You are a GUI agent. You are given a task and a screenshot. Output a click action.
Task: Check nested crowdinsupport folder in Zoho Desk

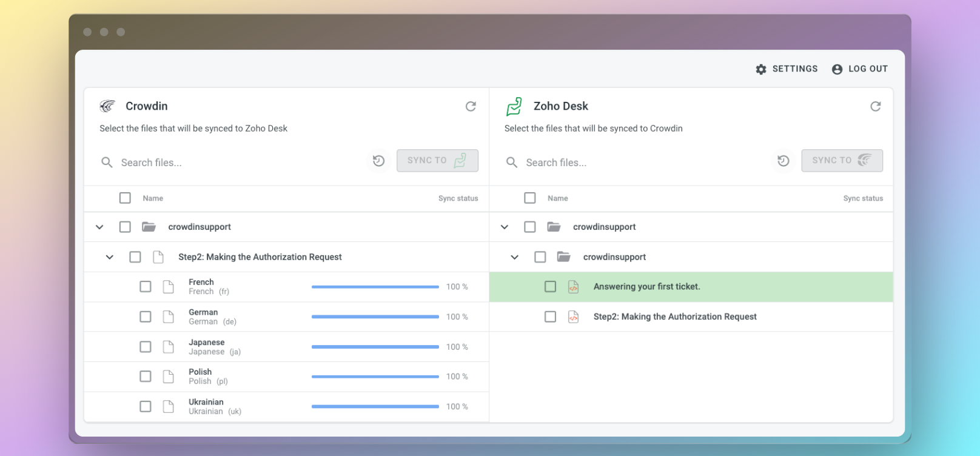pos(540,257)
